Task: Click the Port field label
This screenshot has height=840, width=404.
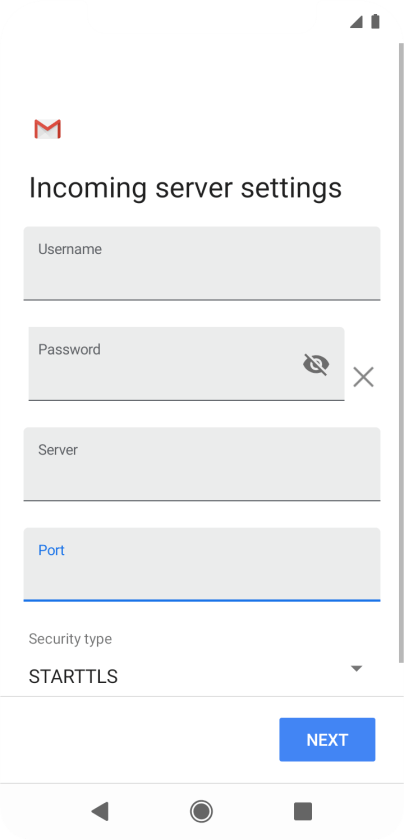Action: point(51,550)
